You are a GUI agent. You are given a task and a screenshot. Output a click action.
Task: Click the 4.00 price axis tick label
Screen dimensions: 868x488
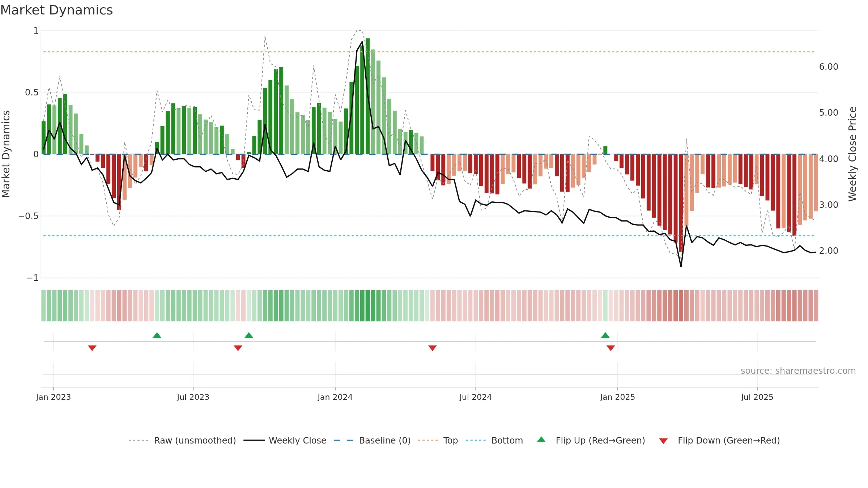point(829,159)
